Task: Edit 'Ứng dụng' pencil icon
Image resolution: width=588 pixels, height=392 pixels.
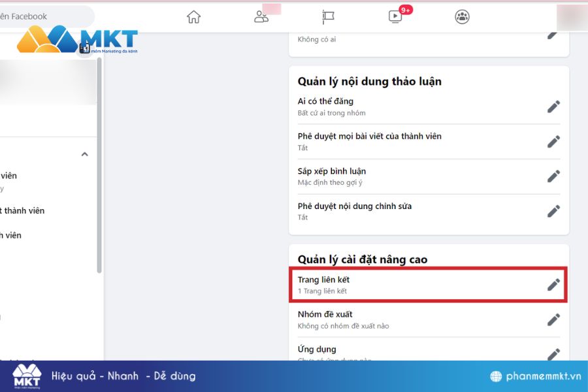Action: point(553,354)
